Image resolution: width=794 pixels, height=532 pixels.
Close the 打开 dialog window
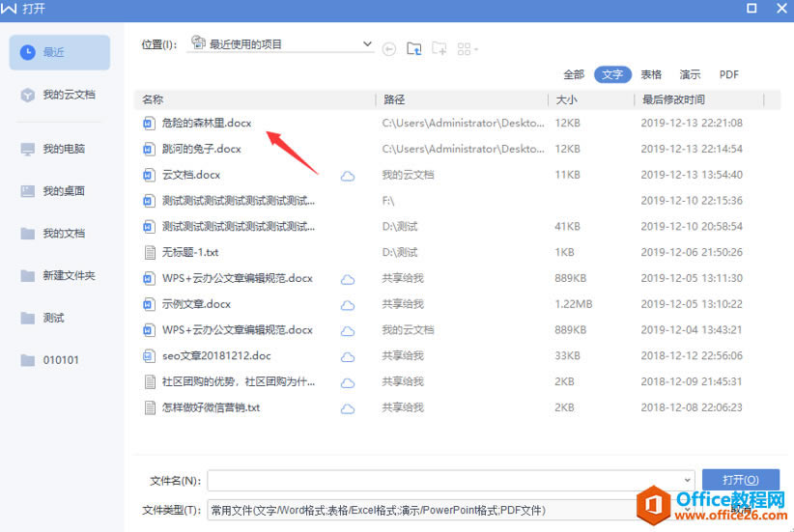(781, 8)
